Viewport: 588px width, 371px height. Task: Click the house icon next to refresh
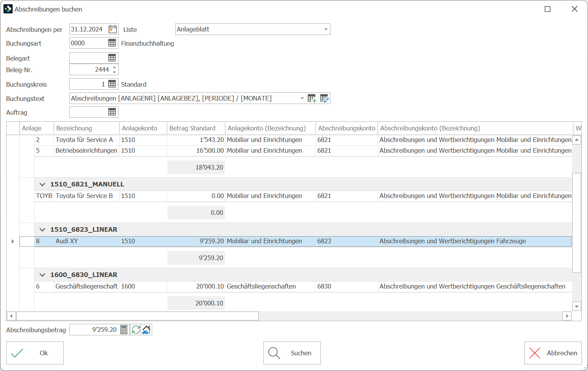click(146, 330)
